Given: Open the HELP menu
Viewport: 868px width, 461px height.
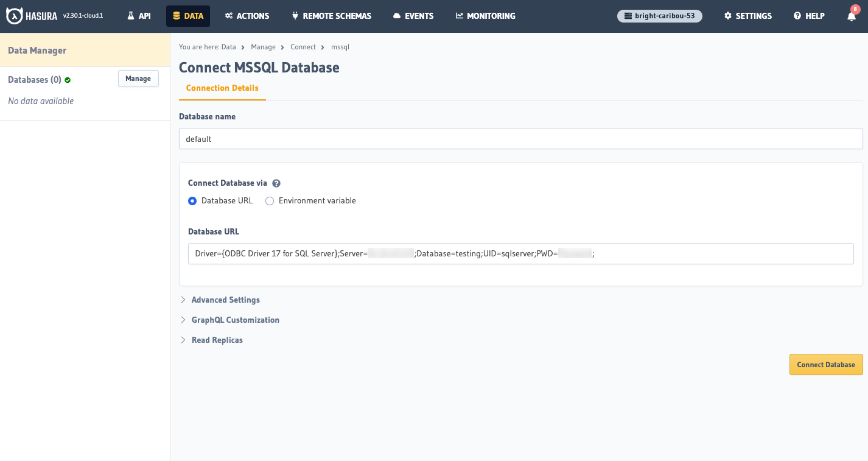Looking at the screenshot, I should point(809,16).
